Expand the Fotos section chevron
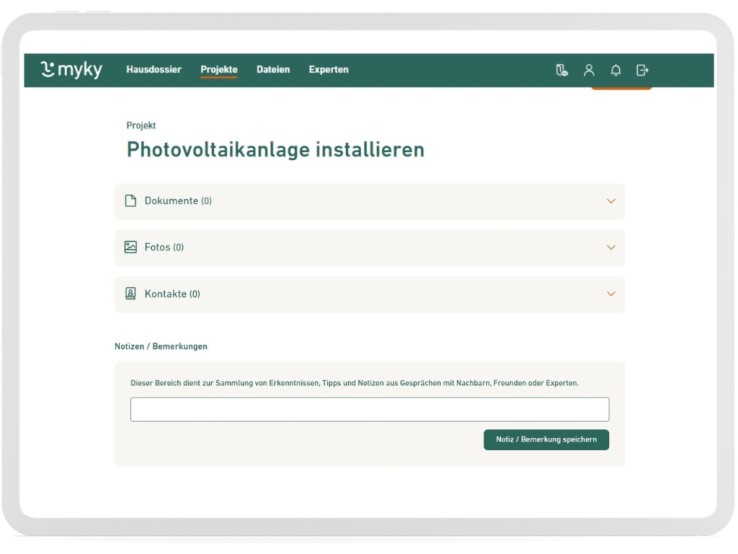 [611, 248]
